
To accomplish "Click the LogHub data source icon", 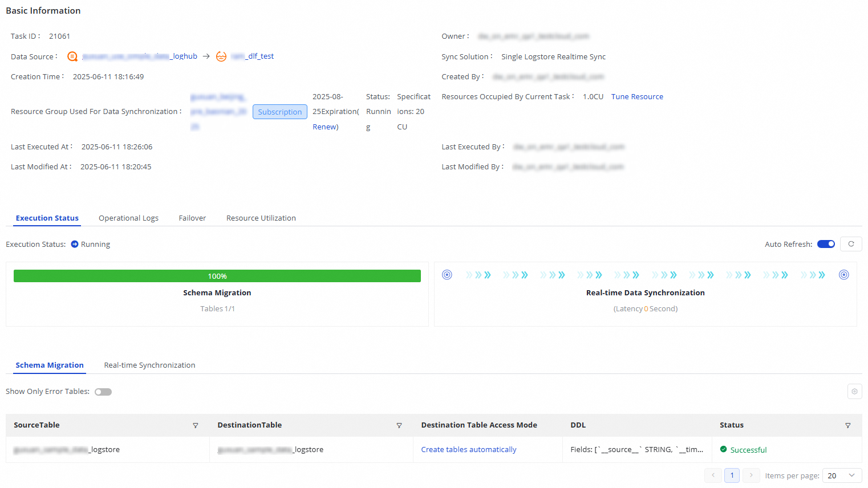I will click(x=72, y=56).
